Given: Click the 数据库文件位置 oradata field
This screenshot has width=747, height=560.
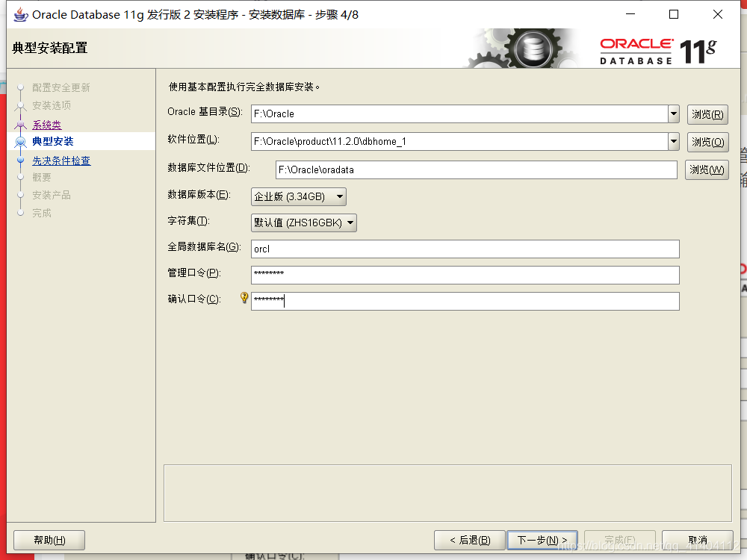Looking at the screenshot, I should 477,170.
